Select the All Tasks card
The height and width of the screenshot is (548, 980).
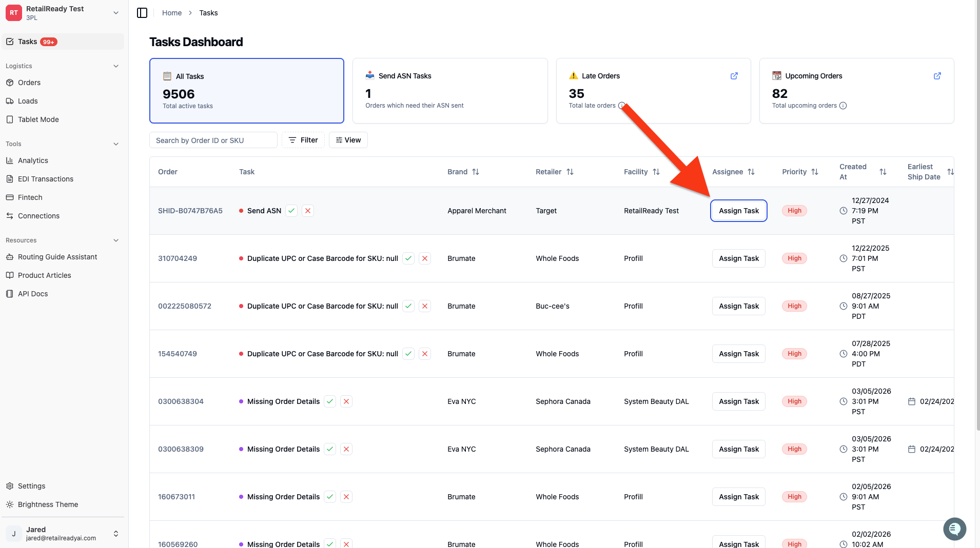pyautogui.click(x=247, y=91)
